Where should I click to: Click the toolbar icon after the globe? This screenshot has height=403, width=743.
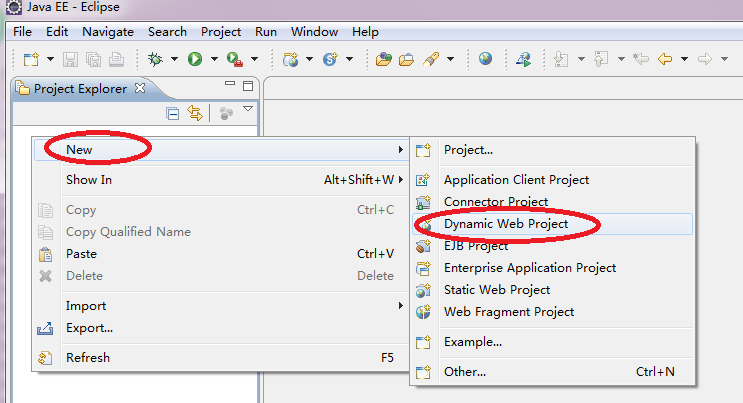(524, 59)
